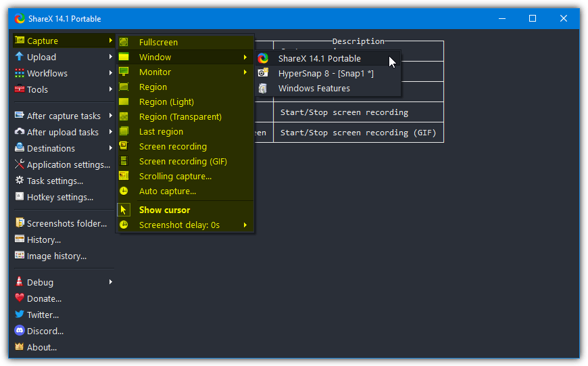Image resolution: width=588 pixels, height=366 pixels.
Task: Expand the Upload menu arrow
Action: tap(111, 56)
